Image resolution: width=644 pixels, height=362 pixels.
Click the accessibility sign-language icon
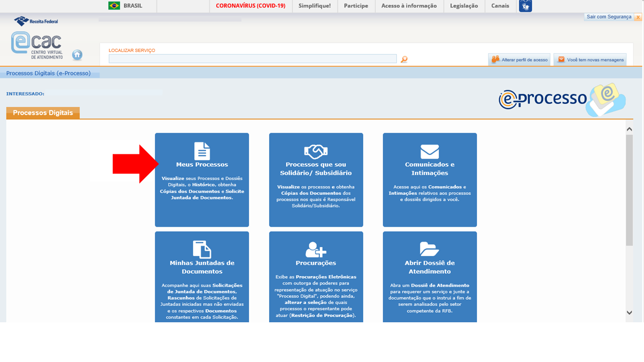(x=525, y=6)
